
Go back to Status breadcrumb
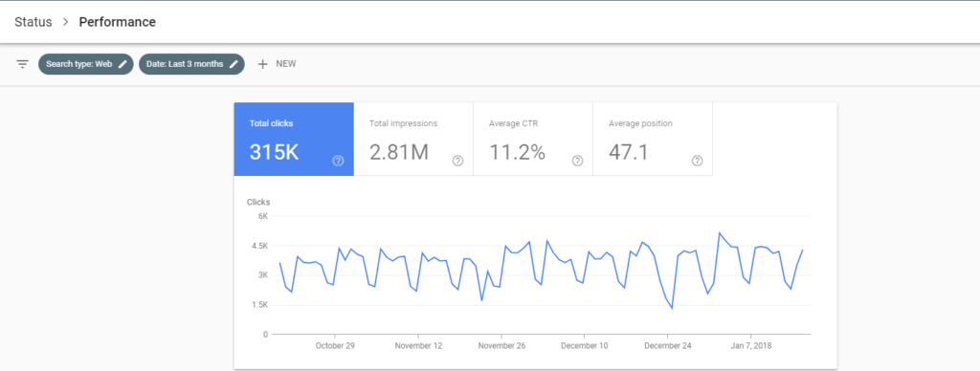coord(33,23)
